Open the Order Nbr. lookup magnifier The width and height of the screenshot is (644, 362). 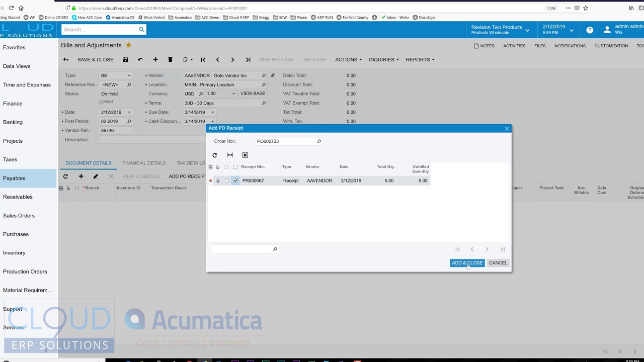pyautogui.click(x=319, y=142)
